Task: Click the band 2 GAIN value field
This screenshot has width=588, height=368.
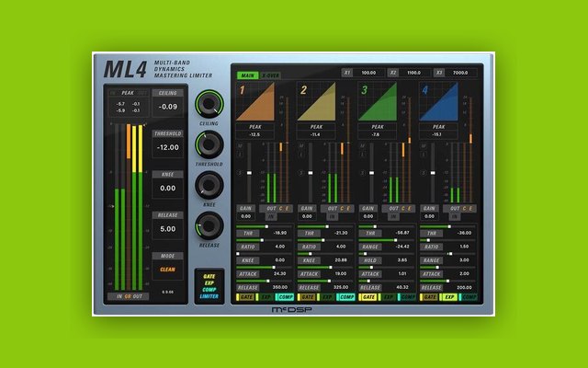Action: click(307, 216)
